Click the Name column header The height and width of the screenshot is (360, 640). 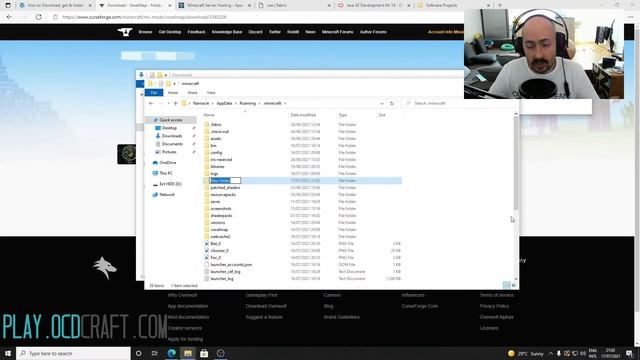pos(209,115)
